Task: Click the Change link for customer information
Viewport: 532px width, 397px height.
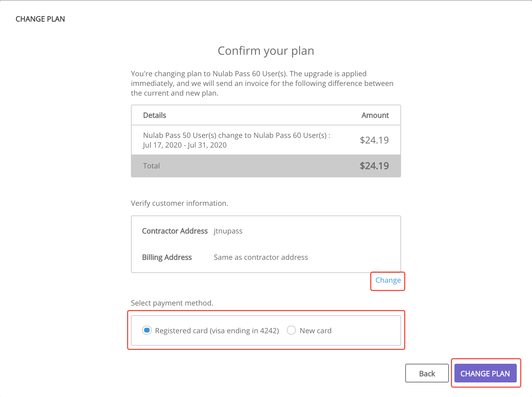Action: tap(388, 280)
